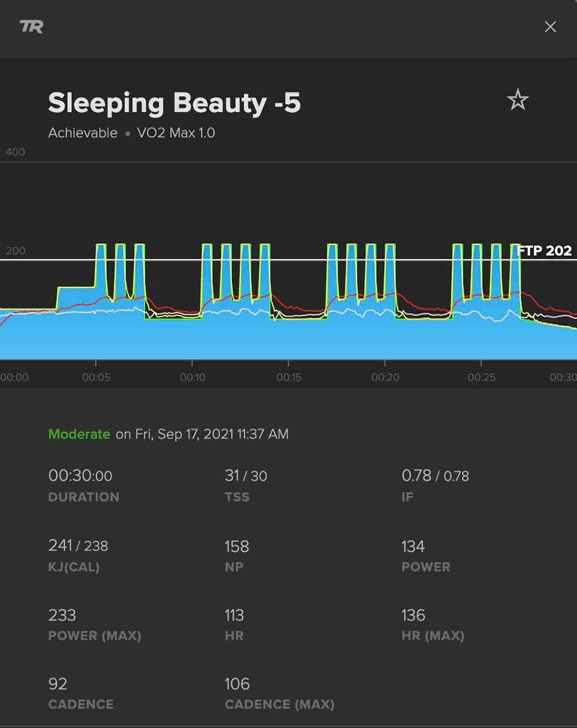
Task: Click the HR label
Action: (234, 636)
